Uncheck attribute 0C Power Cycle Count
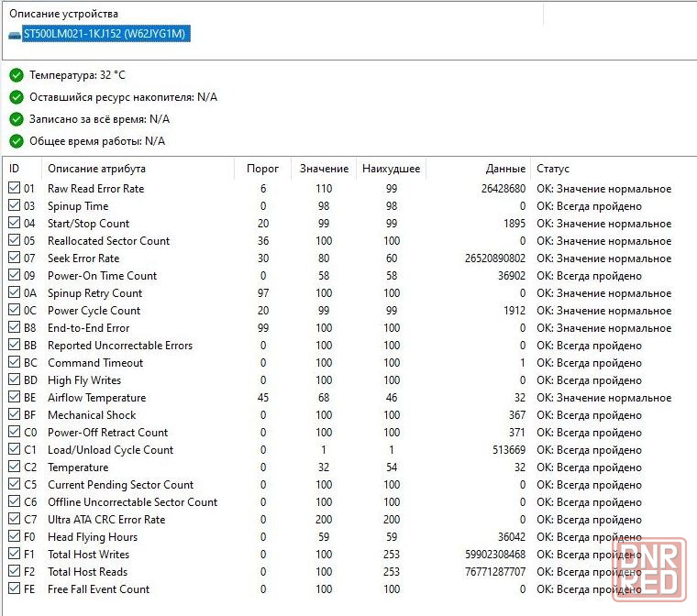 tap(15, 309)
